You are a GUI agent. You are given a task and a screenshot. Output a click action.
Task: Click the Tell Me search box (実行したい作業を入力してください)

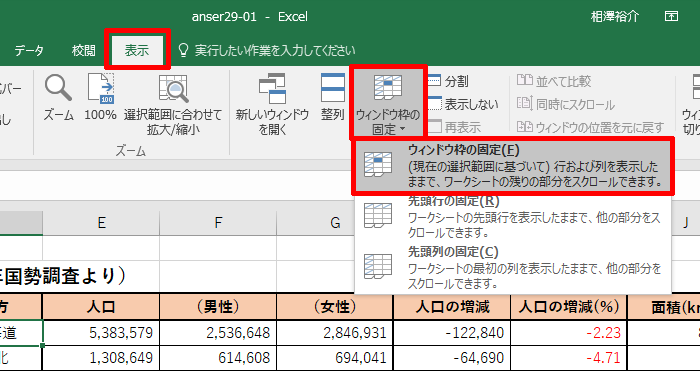click(267, 50)
